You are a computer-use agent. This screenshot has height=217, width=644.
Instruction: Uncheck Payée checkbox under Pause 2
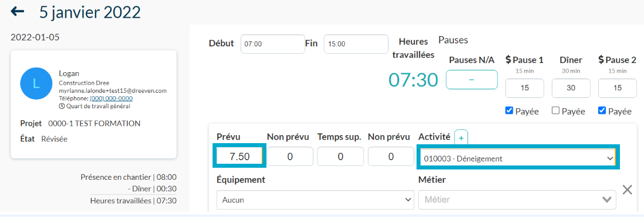602,111
